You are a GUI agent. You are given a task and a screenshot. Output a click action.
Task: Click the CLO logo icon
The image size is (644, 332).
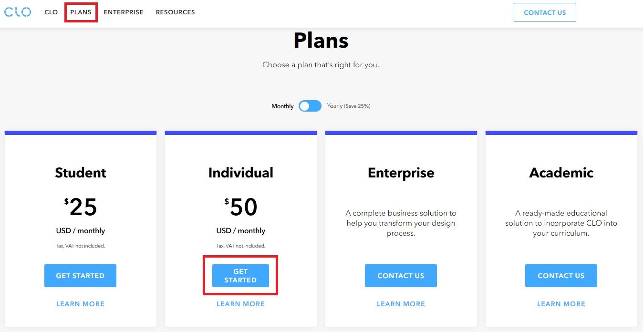click(18, 12)
